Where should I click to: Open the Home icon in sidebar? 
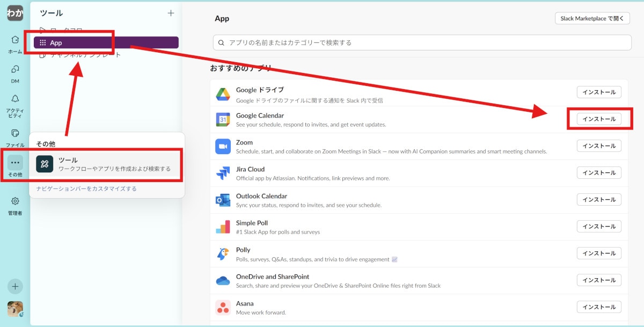(15, 40)
